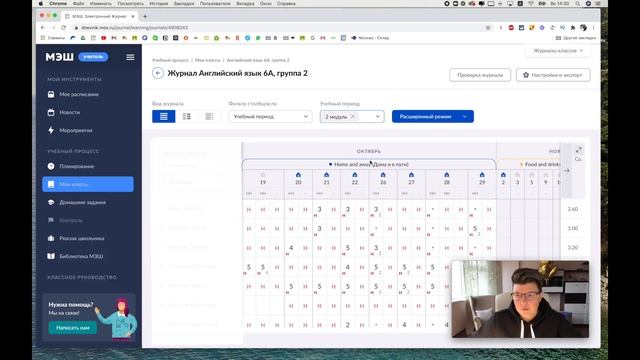Click the average grade 2.60
The image size is (640, 360).
click(x=573, y=209)
